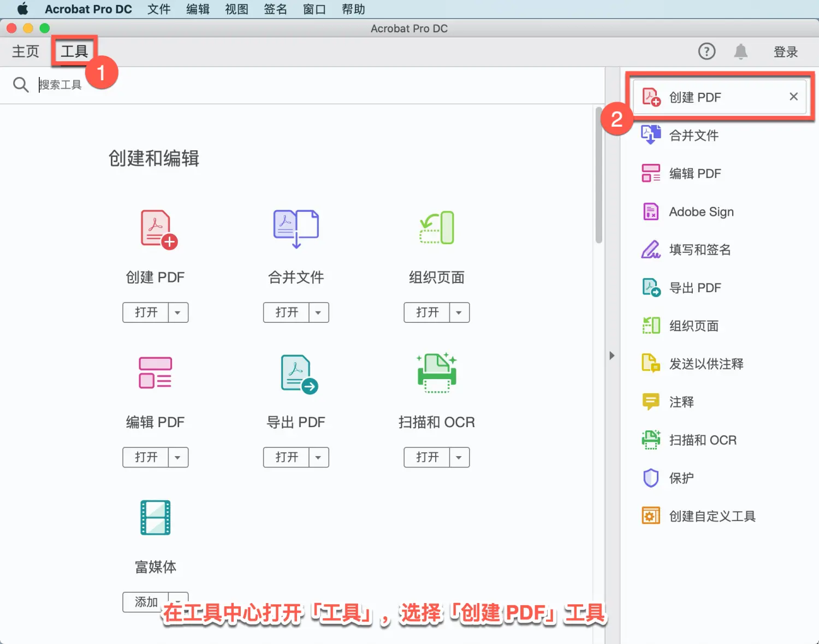Open the 帮助 menu
The height and width of the screenshot is (644, 819).
(353, 9)
